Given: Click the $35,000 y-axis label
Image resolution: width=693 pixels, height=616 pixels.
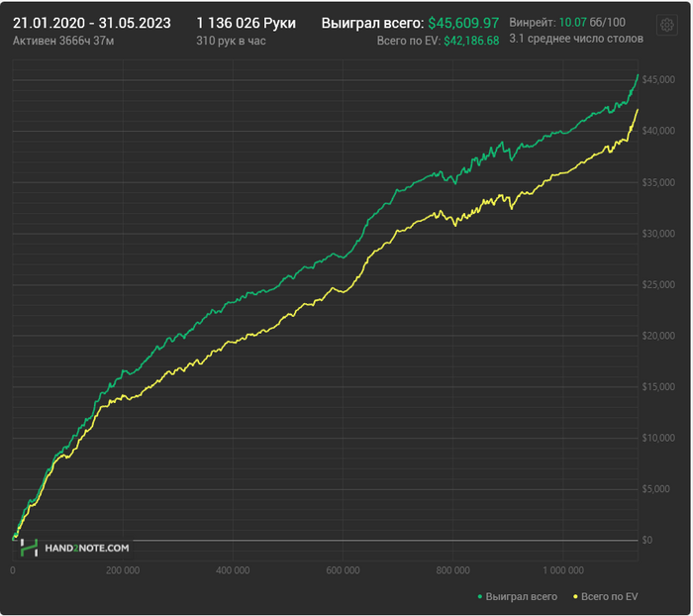Looking at the screenshot, I should (x=658, y=182).
